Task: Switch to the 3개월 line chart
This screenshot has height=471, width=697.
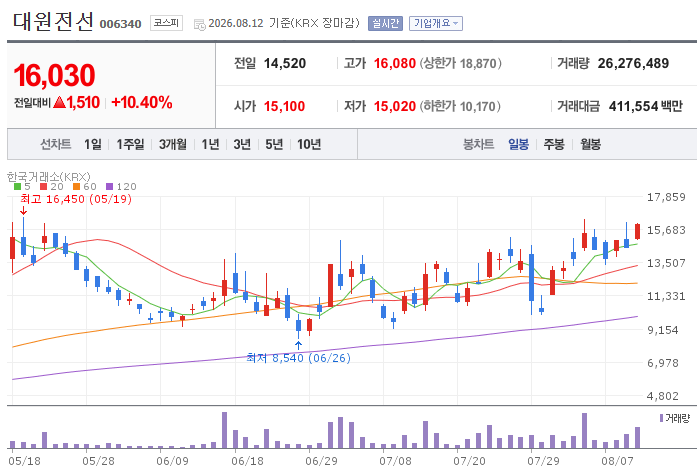Action: [172, 144]
